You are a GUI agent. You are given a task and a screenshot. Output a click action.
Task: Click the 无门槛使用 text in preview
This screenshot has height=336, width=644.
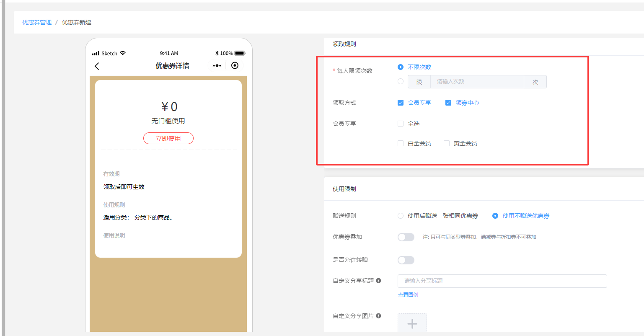tap(168, 121)
